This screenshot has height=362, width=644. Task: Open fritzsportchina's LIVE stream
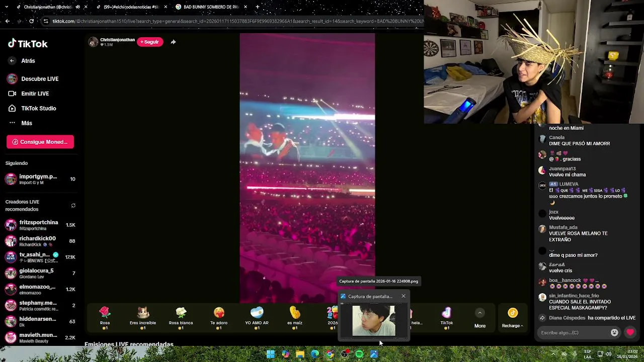tap(40, 225)
